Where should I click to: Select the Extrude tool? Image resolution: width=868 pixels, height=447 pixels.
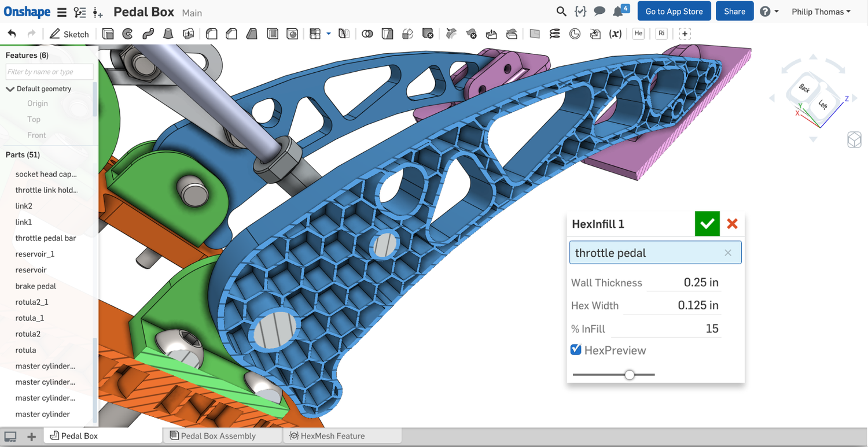pyautogui.click(x=108, y=34)
